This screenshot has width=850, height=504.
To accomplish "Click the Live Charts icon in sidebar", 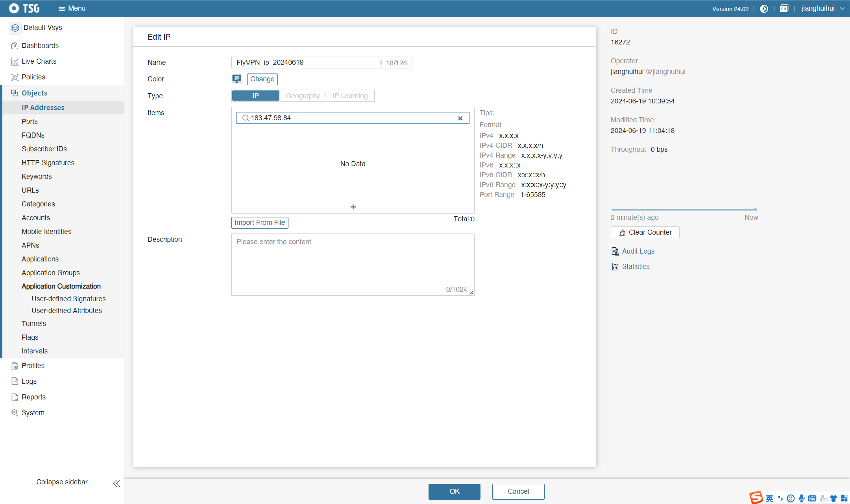I will pyautogui.click(x=15, y=61).
